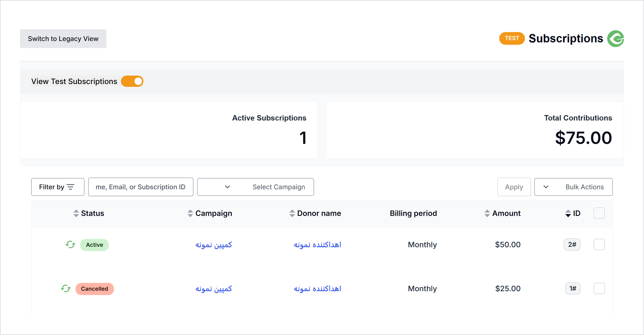Click the renewal icon beside Active status
This screenshot has height=335, width=644.
(x=70, y=244)
